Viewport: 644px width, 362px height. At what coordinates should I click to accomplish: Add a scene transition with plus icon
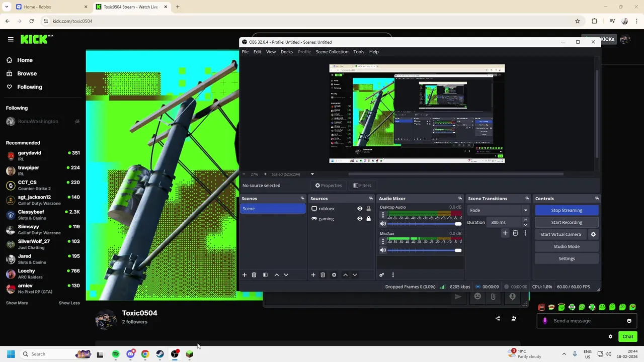point(505,233)
